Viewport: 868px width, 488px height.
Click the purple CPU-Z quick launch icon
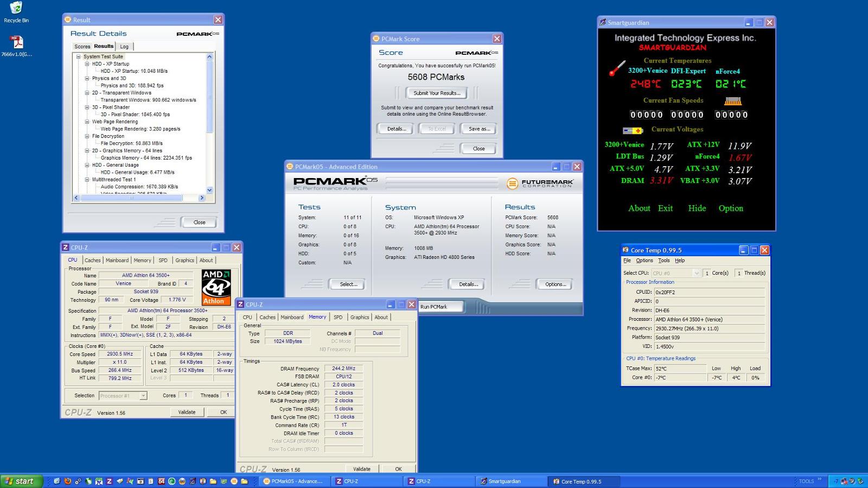click(109, 481)
